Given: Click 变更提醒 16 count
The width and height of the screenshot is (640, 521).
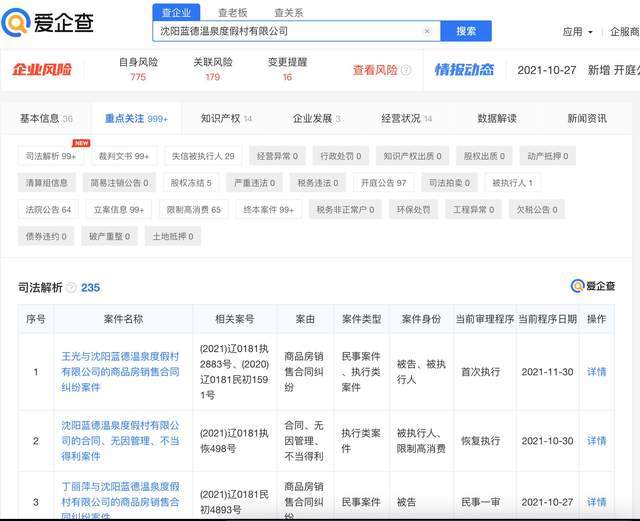Looking at the screenshot, I should pyautogui.click(x=287, y=69).
